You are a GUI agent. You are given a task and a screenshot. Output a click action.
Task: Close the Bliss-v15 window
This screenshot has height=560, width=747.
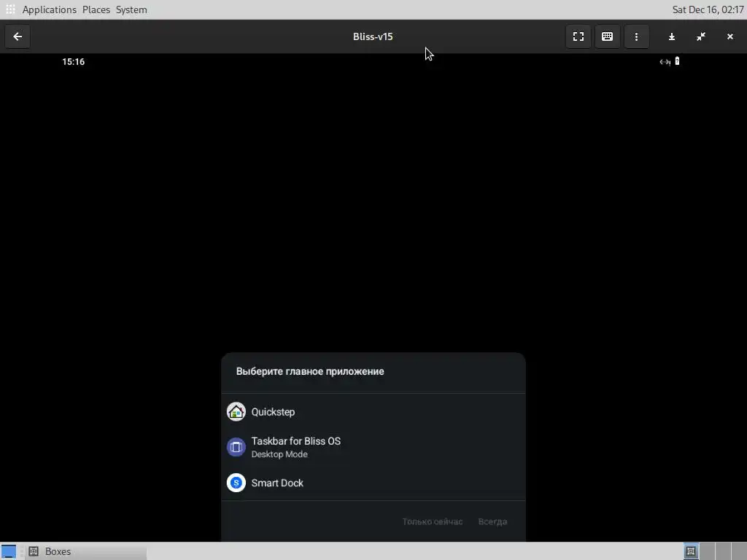[729, 36]
